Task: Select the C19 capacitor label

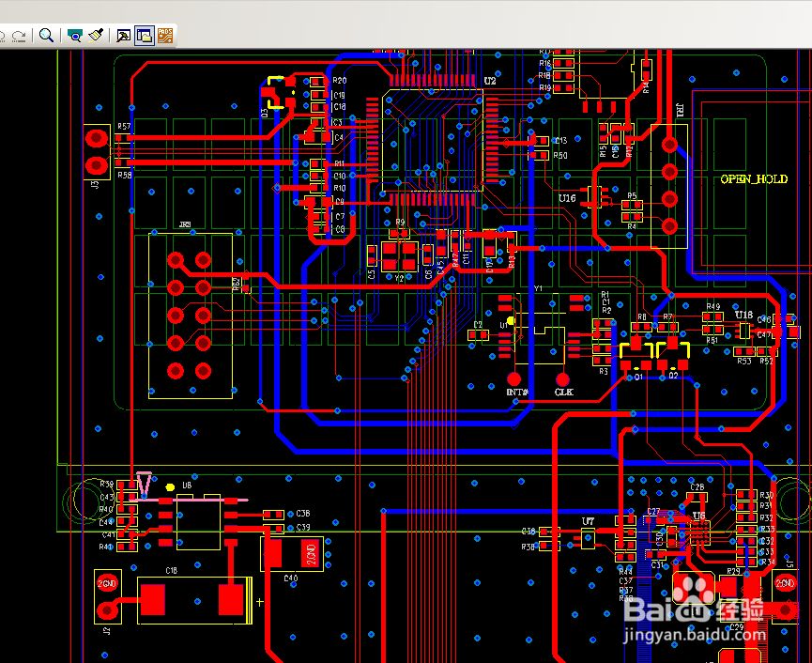Action: click(x=339, y=95)
